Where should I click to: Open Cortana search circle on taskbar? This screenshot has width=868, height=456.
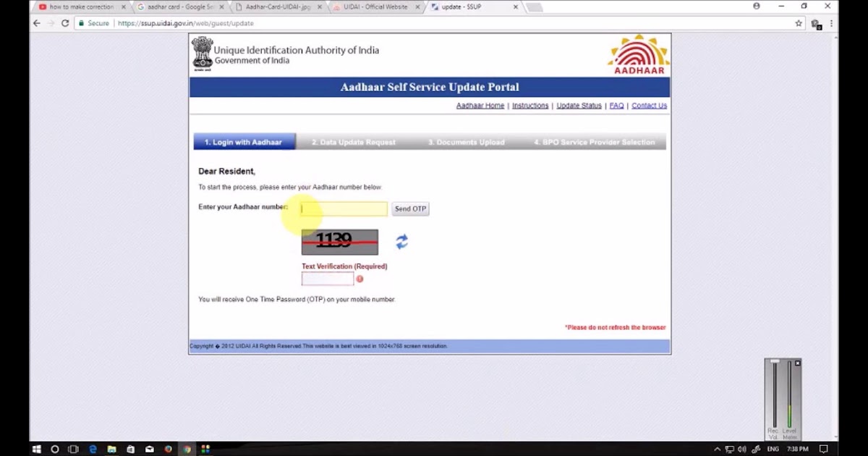(55, 449)
